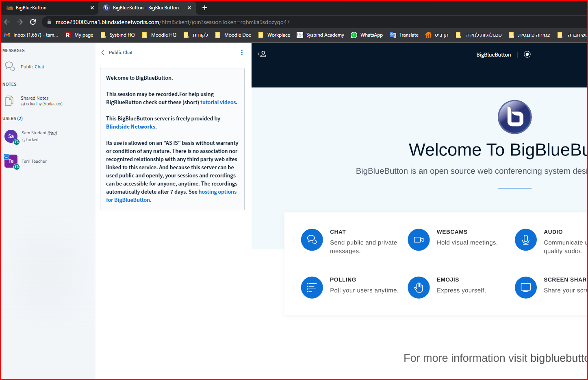The width and height of the screenshot is (588, 380).
Task: Reload the current page
Action: pos(33,22)
